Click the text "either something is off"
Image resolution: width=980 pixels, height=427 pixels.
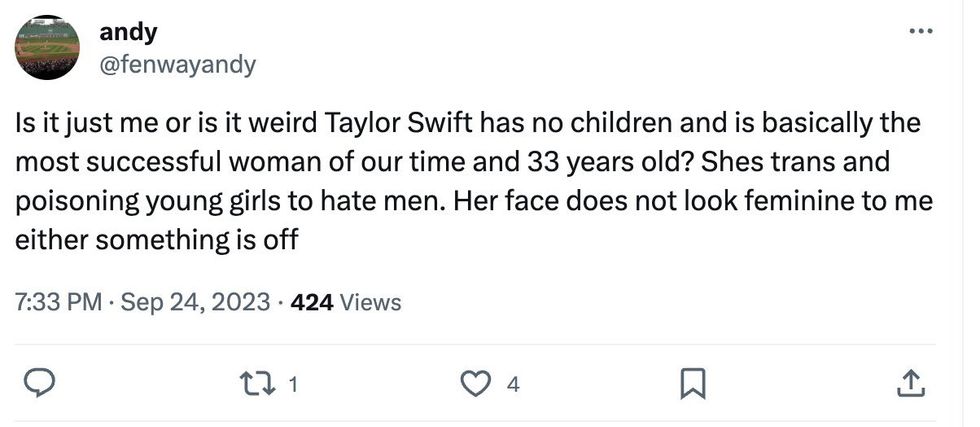[x=157, y=241]
